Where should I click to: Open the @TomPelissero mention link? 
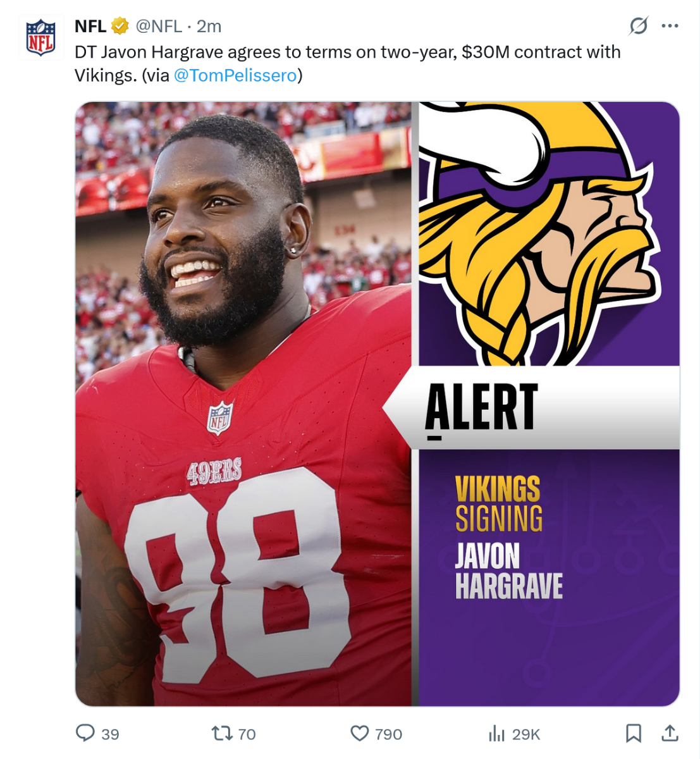tap(235, 75)
